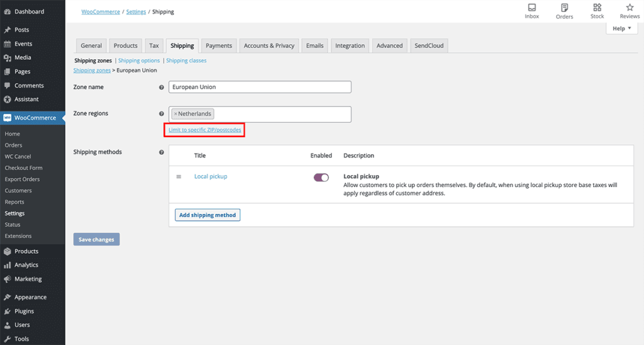Switch to the Advanced tab
Viewport: 644px width, 345px height.
pyautogui.click(x=389, y=46)
